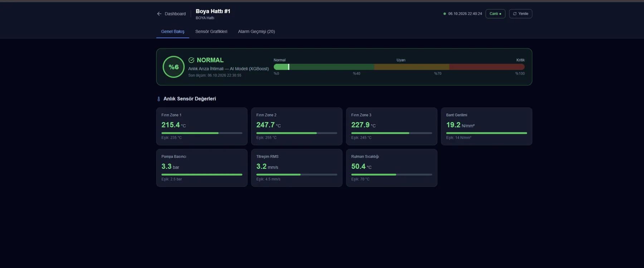The image size is (644, 268).
Task: Click the Eşik: 2.5 bar threshold text
Action: [x=172, y=179]
